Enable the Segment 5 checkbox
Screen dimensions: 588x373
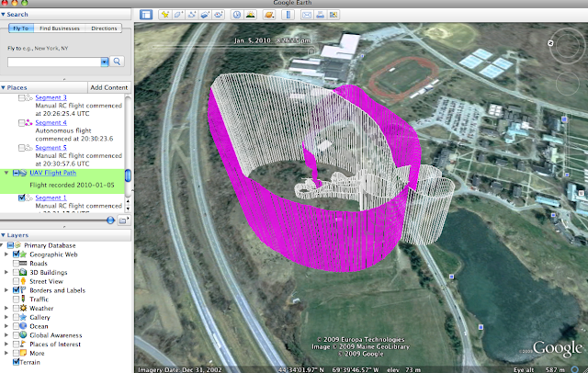pos(22,148)
